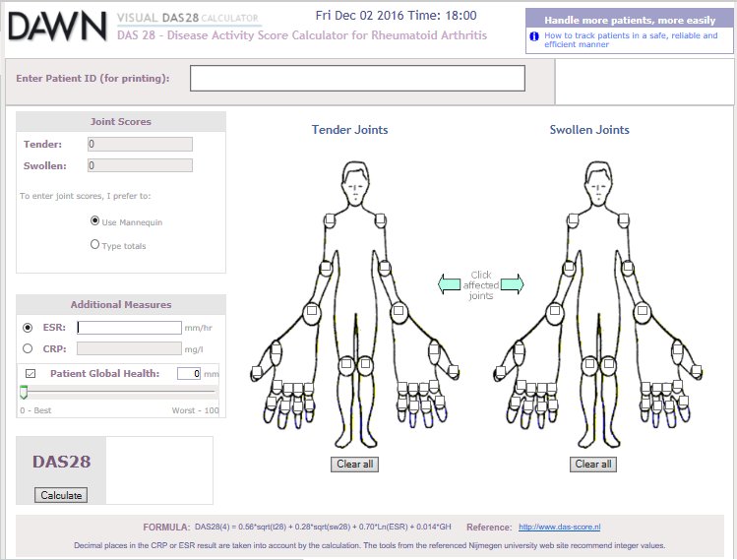Screen dimensions: 737x560
Task: Click the '0 - Best' slider label
Action: tap(35, 410)
